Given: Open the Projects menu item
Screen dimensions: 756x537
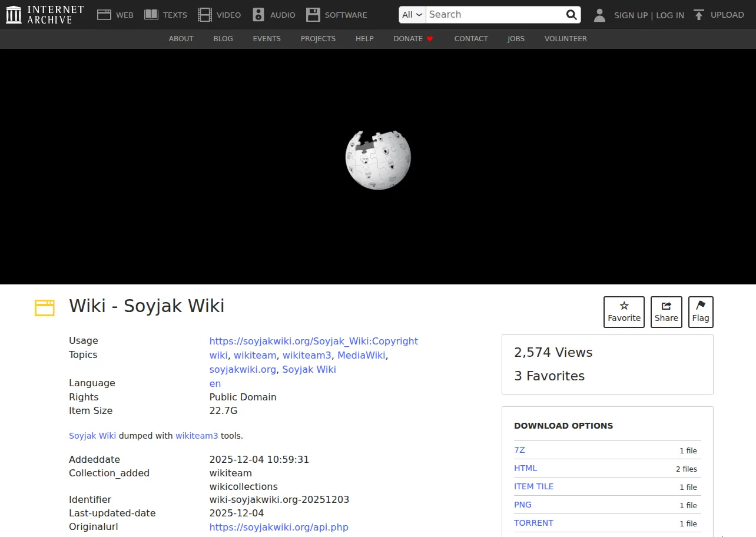Looking at the screenshot, I should point(318,39).
